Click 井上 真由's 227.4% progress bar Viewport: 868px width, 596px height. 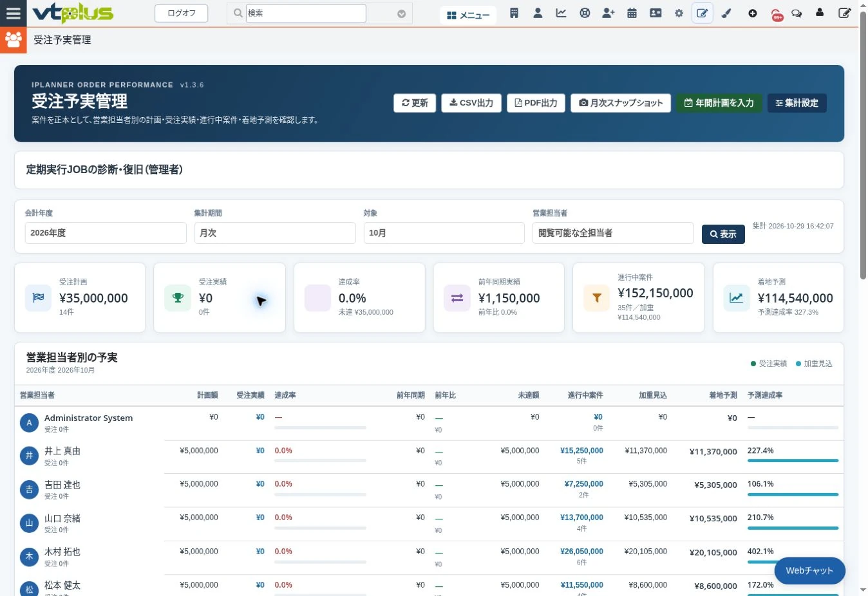(793, 461)
